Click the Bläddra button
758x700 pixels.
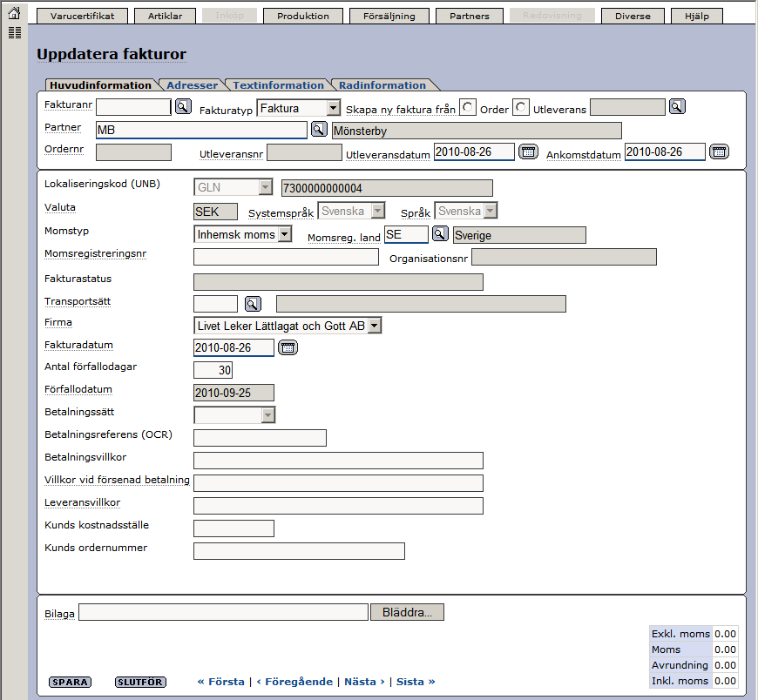click(407, 612)
